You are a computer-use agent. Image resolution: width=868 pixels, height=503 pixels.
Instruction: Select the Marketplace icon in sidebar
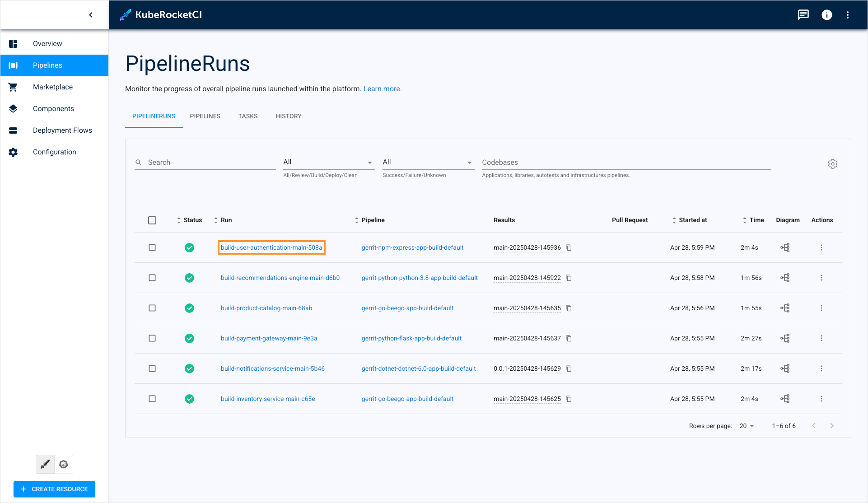click(13, 87)
